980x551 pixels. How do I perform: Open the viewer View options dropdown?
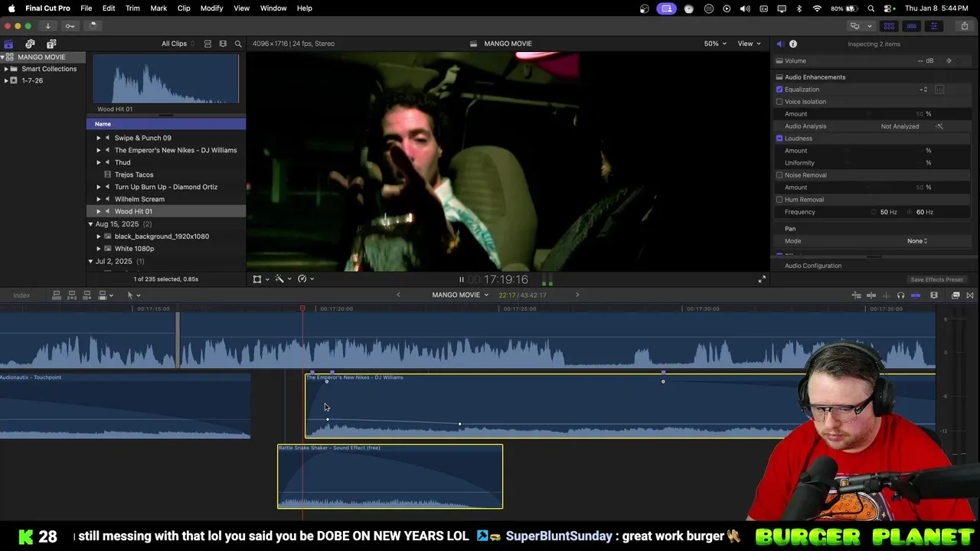(749, 44)
